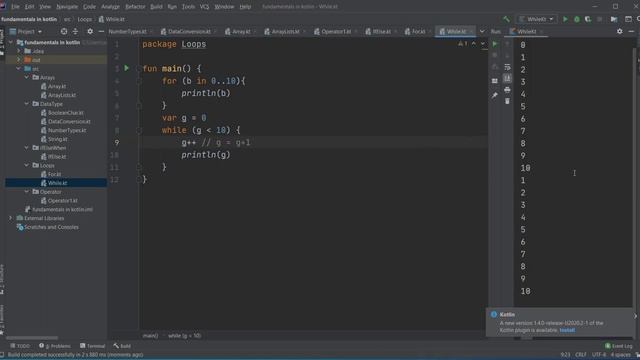Viewport: 640px width, 360px height.
Task: Restore layout icon in the Run panel sidebar
Action: pyautogui.click(x=495, y=81)
